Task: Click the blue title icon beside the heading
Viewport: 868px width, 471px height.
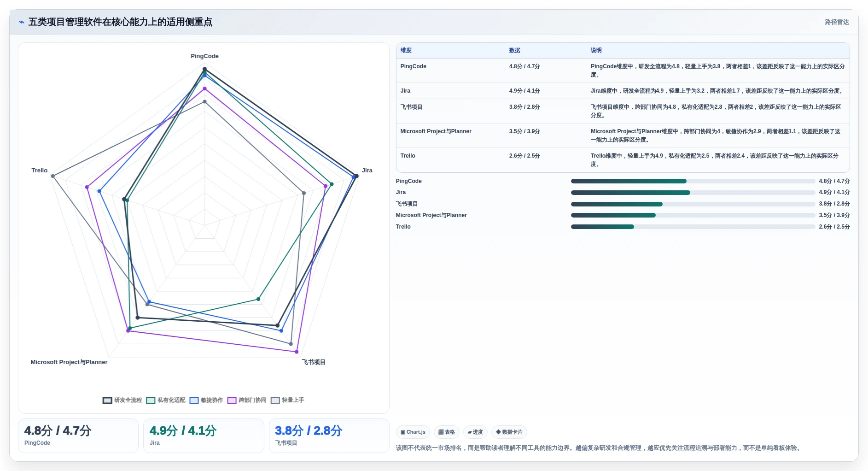Action: tap(22, 22)
